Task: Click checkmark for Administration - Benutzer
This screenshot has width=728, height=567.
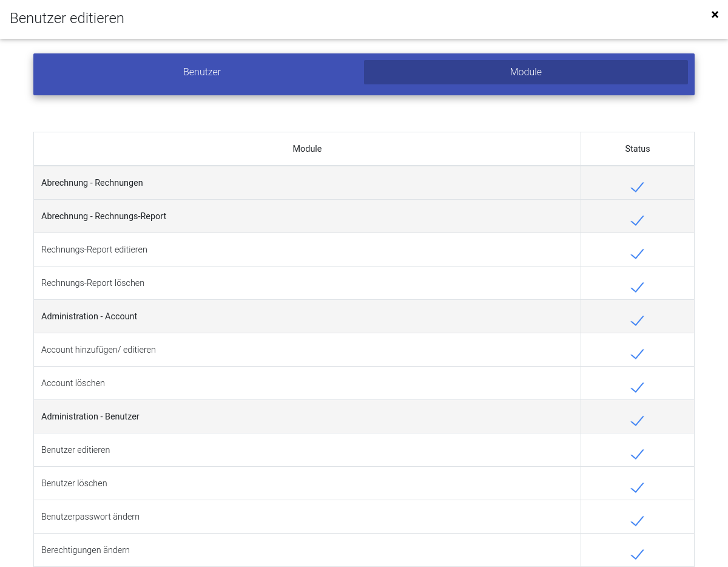Action: pyautogui.click(x=637, y=421)
